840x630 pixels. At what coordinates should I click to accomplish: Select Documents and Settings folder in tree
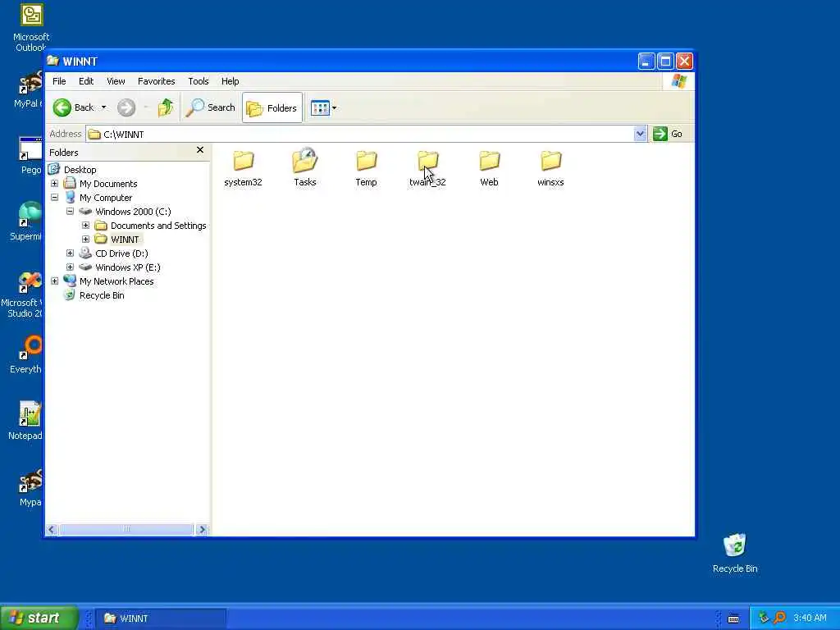coord(158,226)
